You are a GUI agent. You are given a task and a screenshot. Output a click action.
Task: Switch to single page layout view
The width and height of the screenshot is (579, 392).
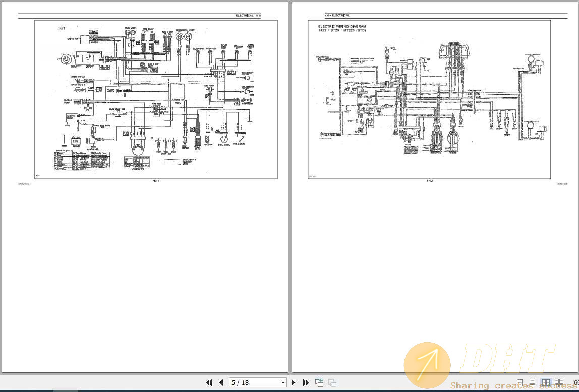click(519, 382)
